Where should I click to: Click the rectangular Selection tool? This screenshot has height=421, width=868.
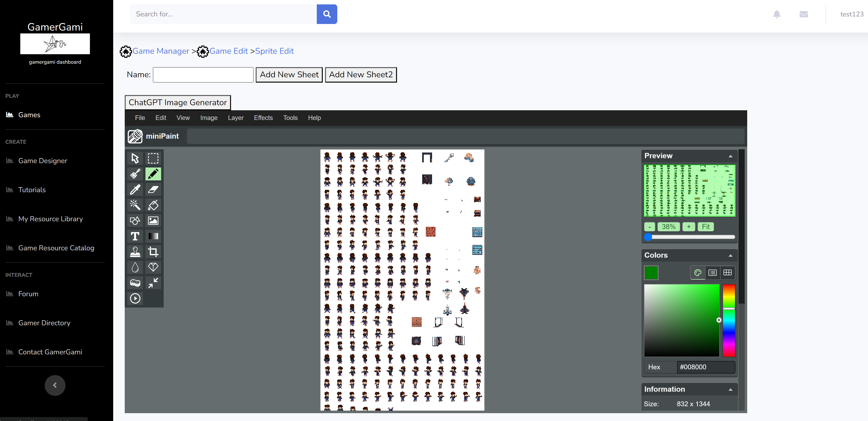153,158
